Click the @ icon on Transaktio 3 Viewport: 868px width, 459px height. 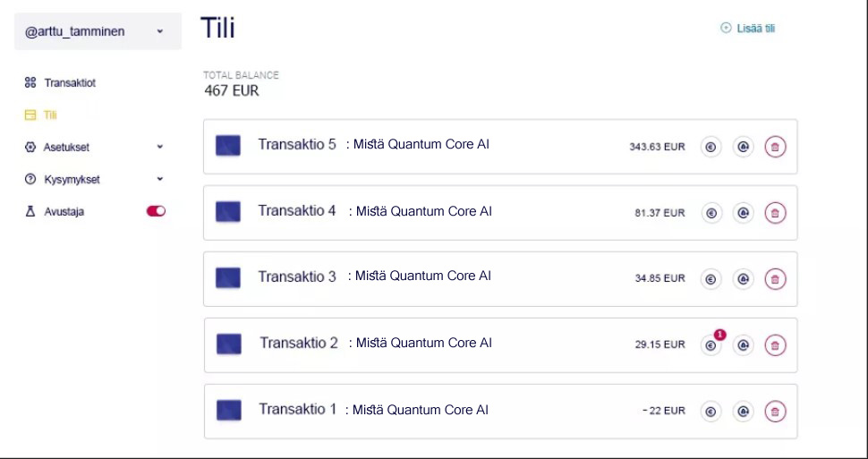click(x=743, y=278)
